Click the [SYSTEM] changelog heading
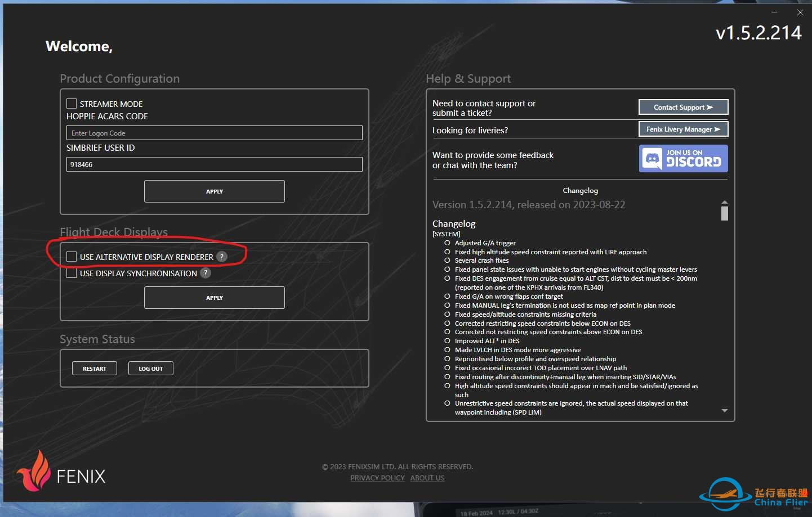This screenshot has height=517, width=812. point(446,234)
